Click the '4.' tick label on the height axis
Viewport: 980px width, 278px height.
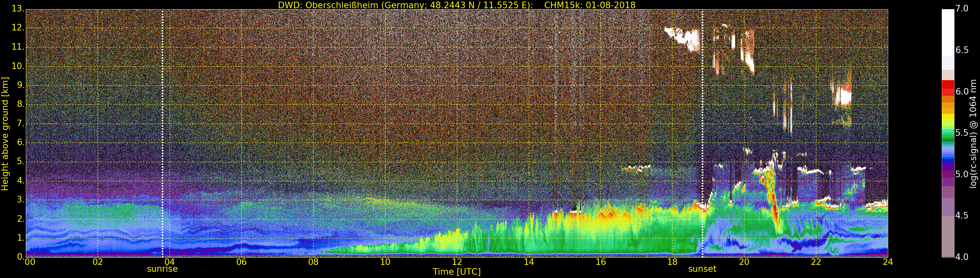pos(20,181)
